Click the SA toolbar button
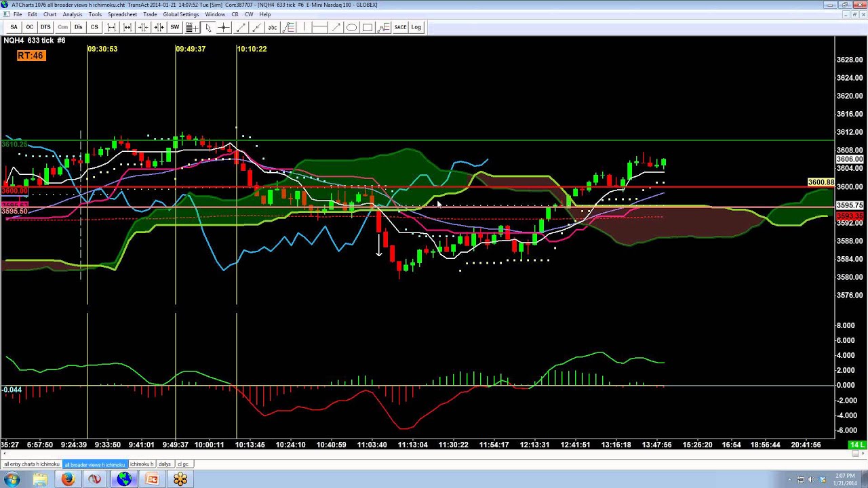The height and width of the screenshot is (488, 868). pyautogui.click(x=14, y=27)
